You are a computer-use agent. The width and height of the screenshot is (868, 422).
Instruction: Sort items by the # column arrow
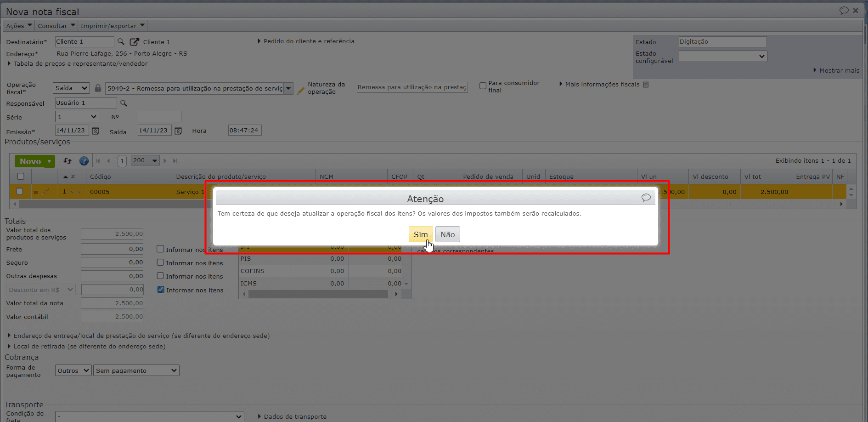coord(66,177)
